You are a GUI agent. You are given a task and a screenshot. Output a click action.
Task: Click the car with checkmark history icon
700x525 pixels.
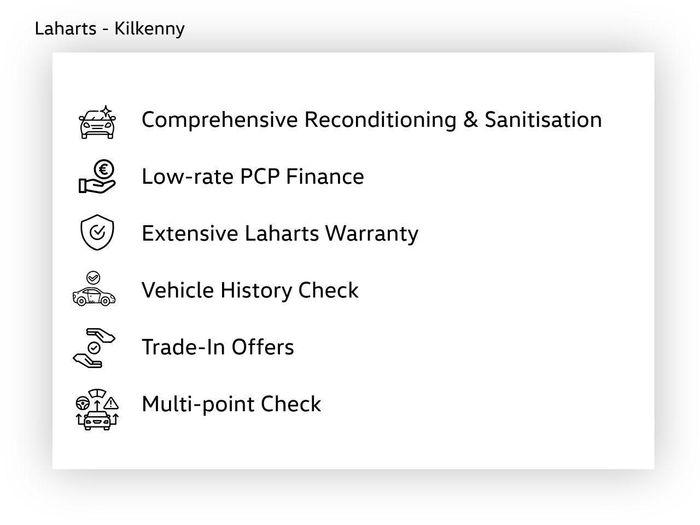[x=94, y=289]
